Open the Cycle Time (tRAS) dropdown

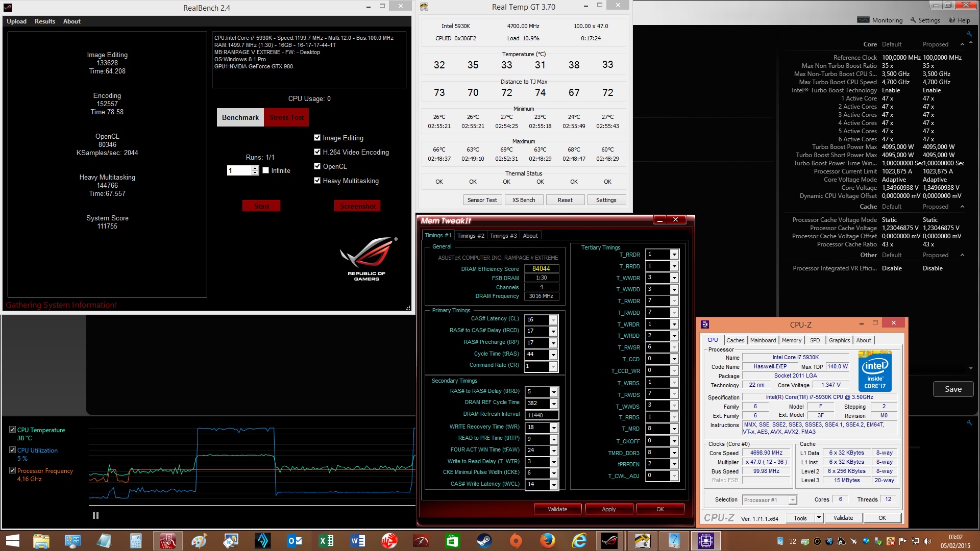553,355
